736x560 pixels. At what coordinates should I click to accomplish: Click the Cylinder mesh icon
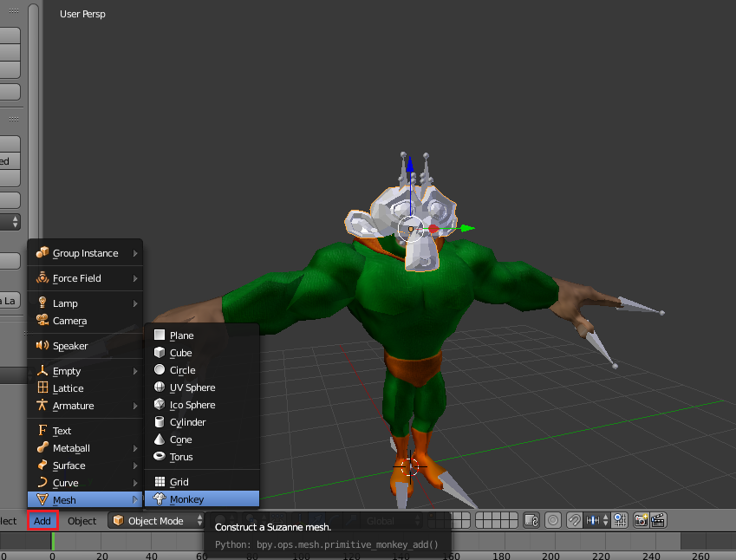coord(160,421)
